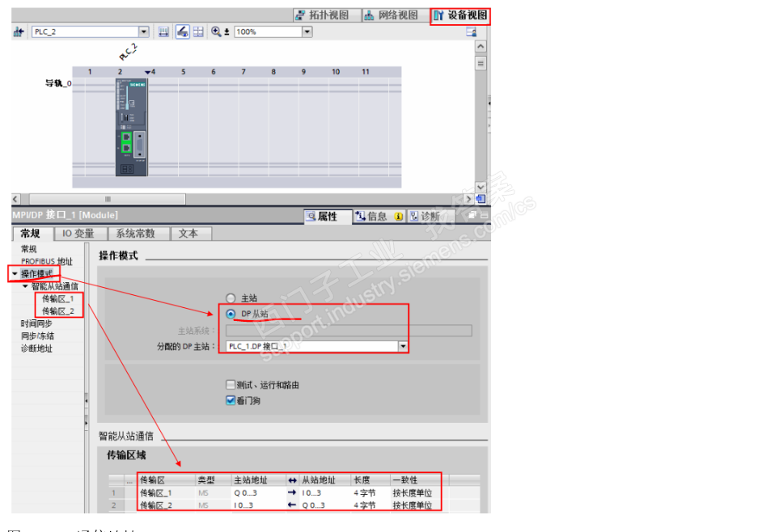Viewport: 779px width, 532px height.
Task: Click the vertical scrollbar down arrow
Action: coord(481,187)
